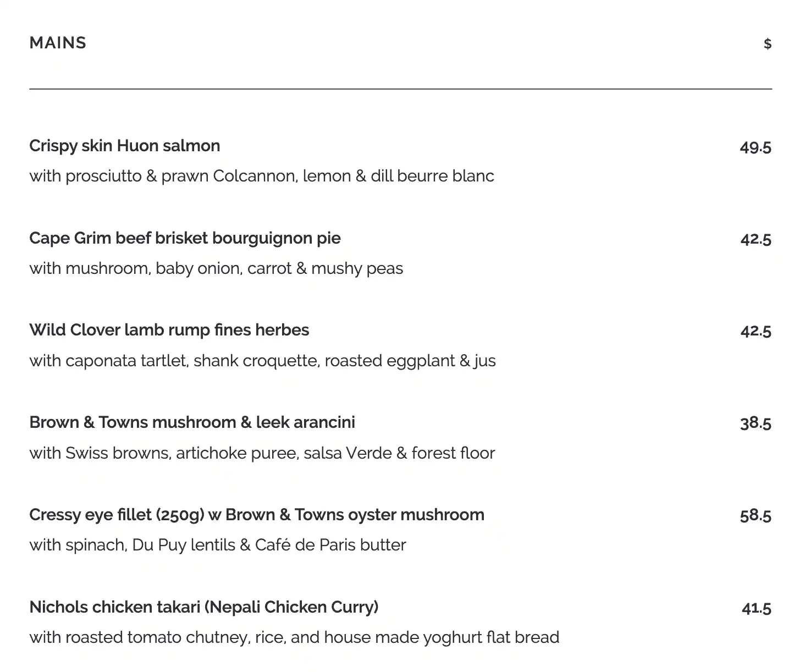This screenshot has height=672, width=805.
Task: Click the chicken takari price 41.5
Action: (x=756, y=608)
